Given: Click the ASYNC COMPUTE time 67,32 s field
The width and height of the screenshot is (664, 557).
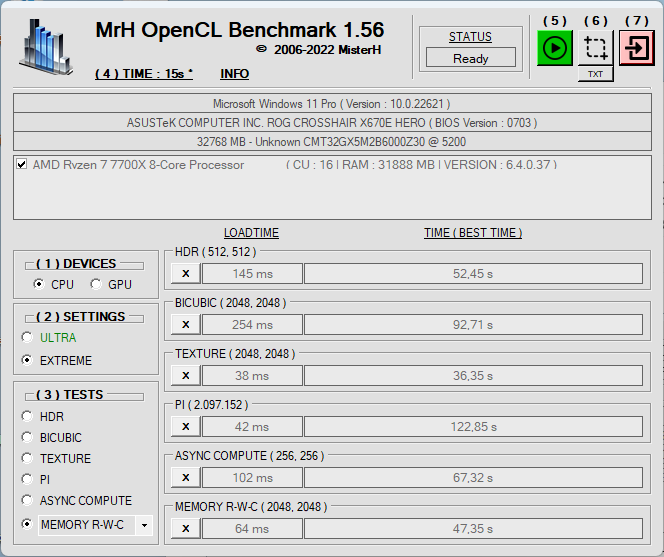Looking at the screenshot, I should tap(473, 478).
